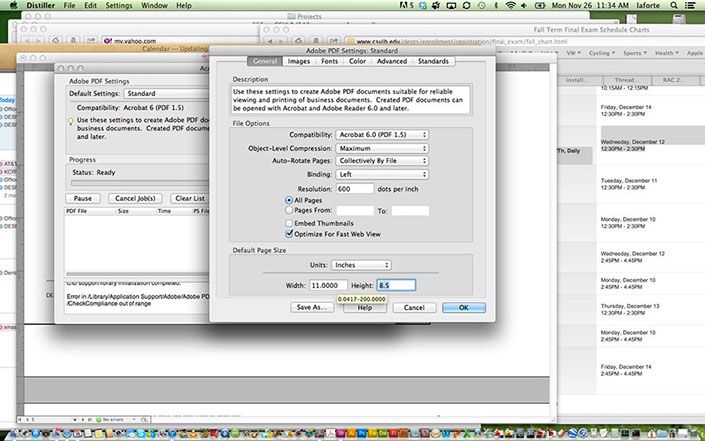Screen dimensions: 705x441
Task: Click the Height field showing 8.5
Action: 396,285
